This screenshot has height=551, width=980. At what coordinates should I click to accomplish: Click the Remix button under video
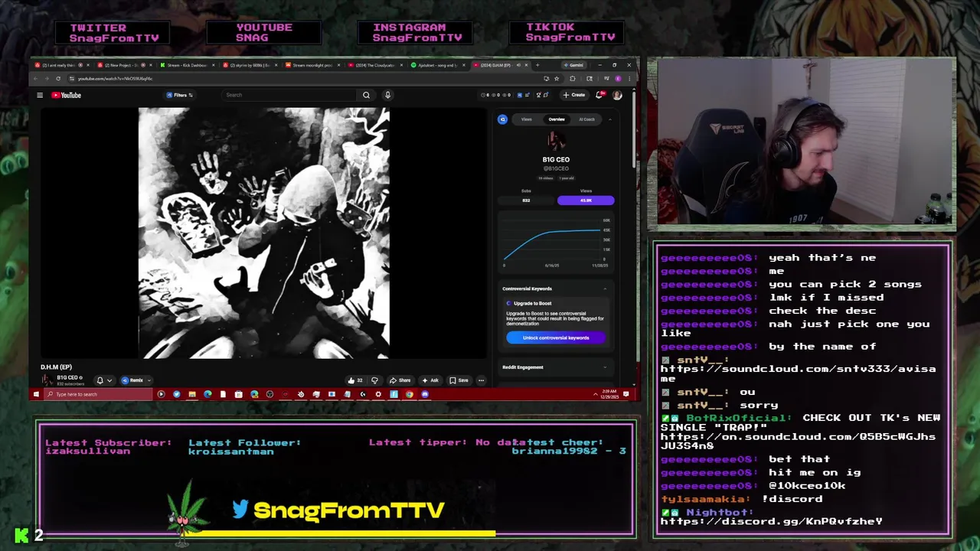[x=133, y=380]
